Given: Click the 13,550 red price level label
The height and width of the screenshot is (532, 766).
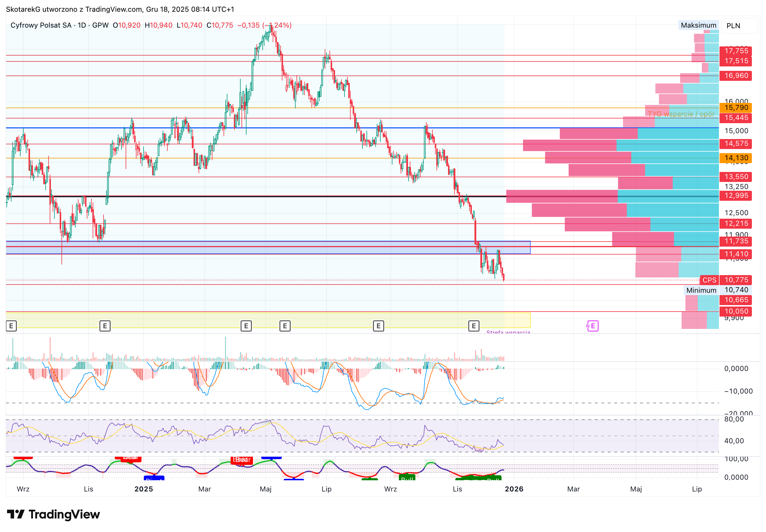Looking at the screenshot, I should click(x=736, y=177).
